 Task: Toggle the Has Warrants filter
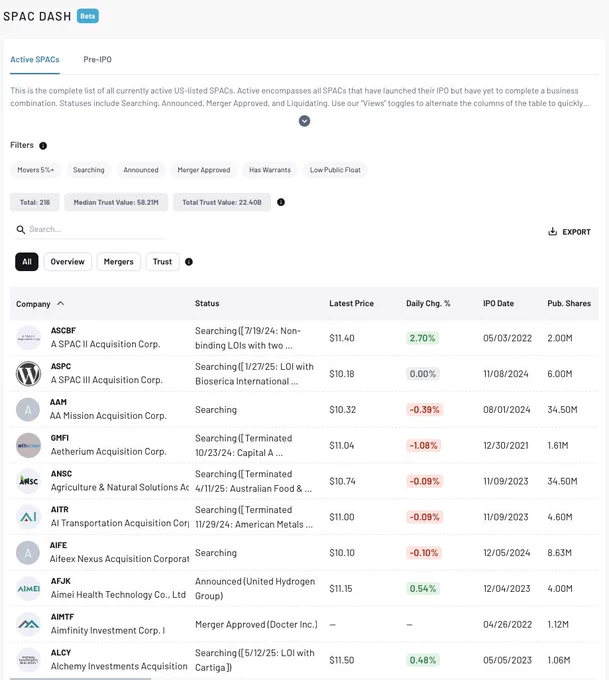(270, 170)
